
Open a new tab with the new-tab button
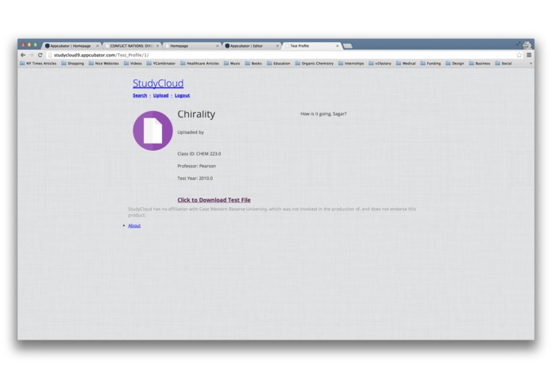(x=347, y=46)
